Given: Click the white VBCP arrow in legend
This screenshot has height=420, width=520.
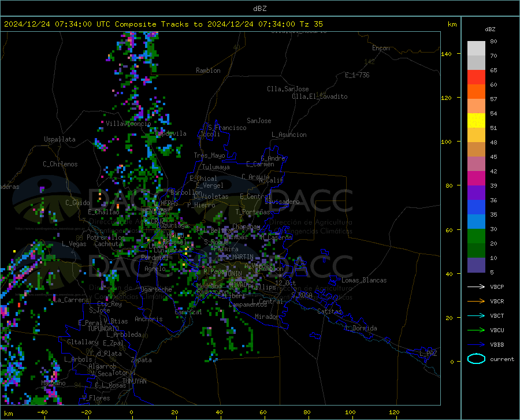Looking at the screenshot, I should click(476, 287).
